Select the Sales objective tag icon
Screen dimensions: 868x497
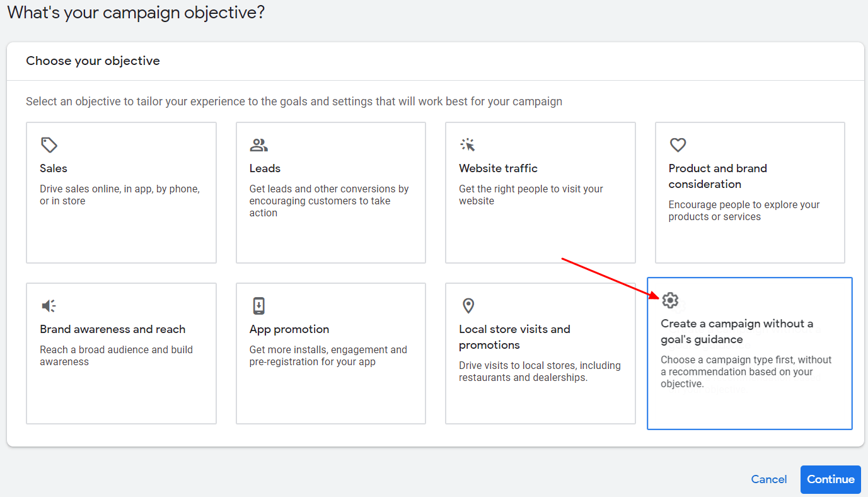click(49, 144)
